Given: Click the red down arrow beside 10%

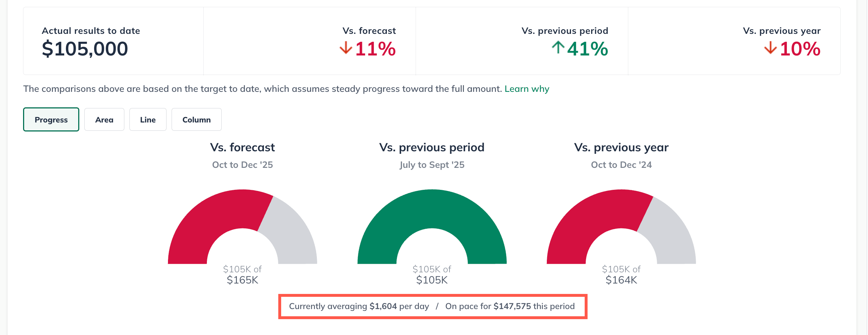Looking at the screenshot, I should pyautogui.click(x=770, y=48).
